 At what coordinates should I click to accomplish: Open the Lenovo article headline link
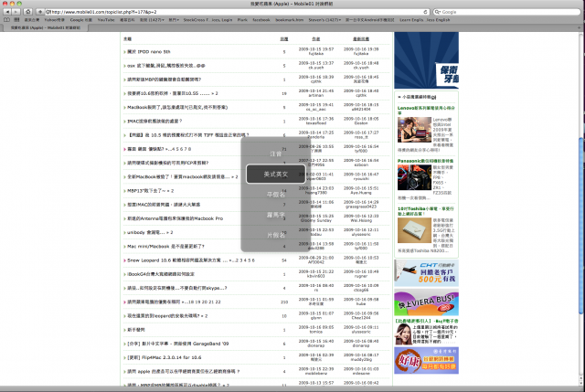click(426, 110)
